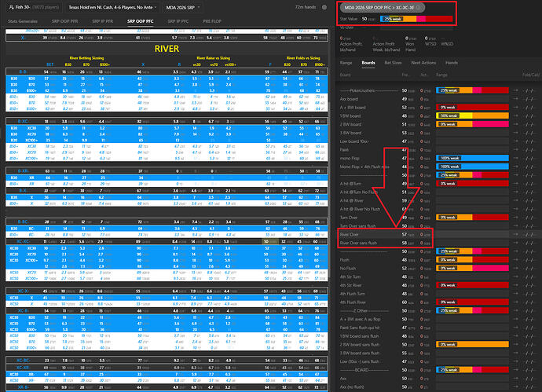
Task: Switch to the Range tab
Action: (346, 63)
